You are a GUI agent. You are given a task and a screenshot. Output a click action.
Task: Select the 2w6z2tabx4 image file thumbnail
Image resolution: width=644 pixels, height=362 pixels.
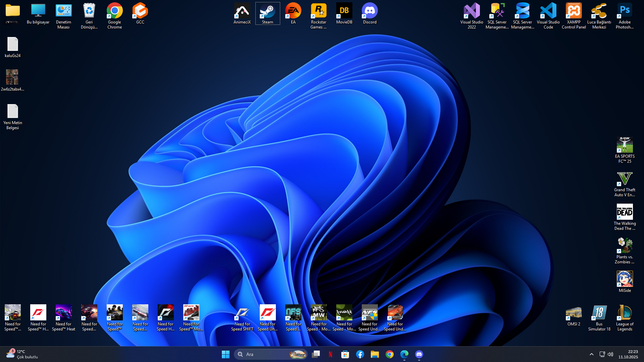coord(12,77)
